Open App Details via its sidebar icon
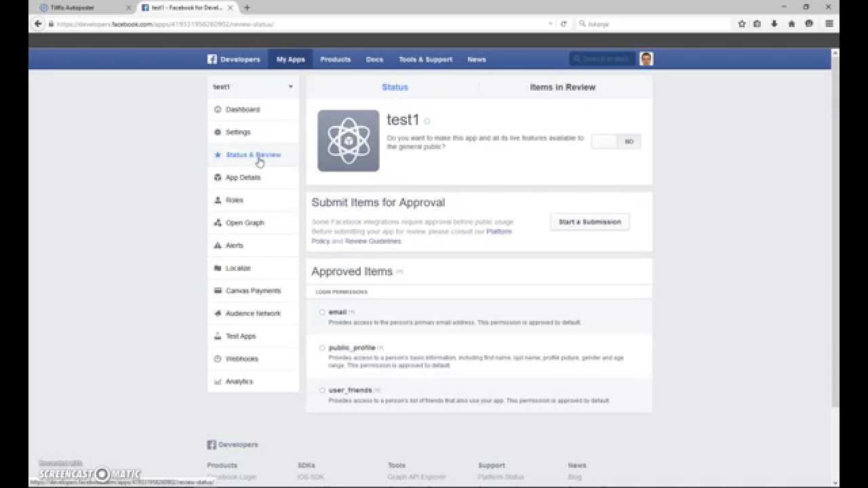Image resolution: width=868 pixels, height=488 pixels. [x=218, y=178]
